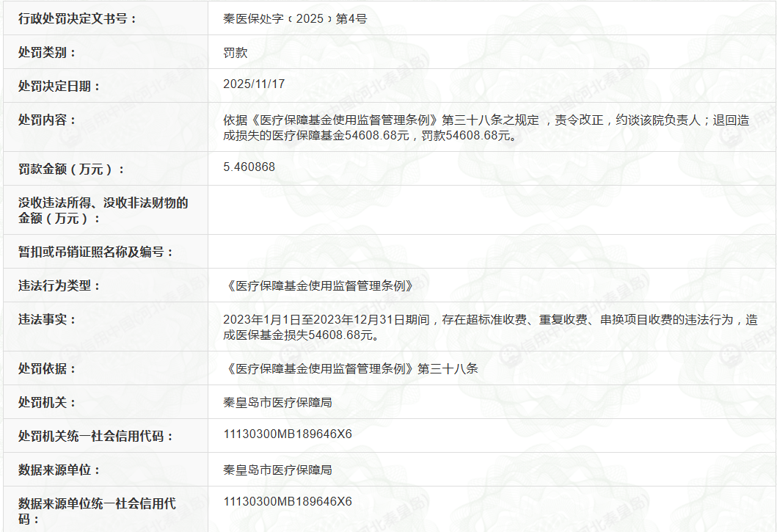
Task: Click the 暂扣或吊销证照名称及编号 label
Action: 95,252
